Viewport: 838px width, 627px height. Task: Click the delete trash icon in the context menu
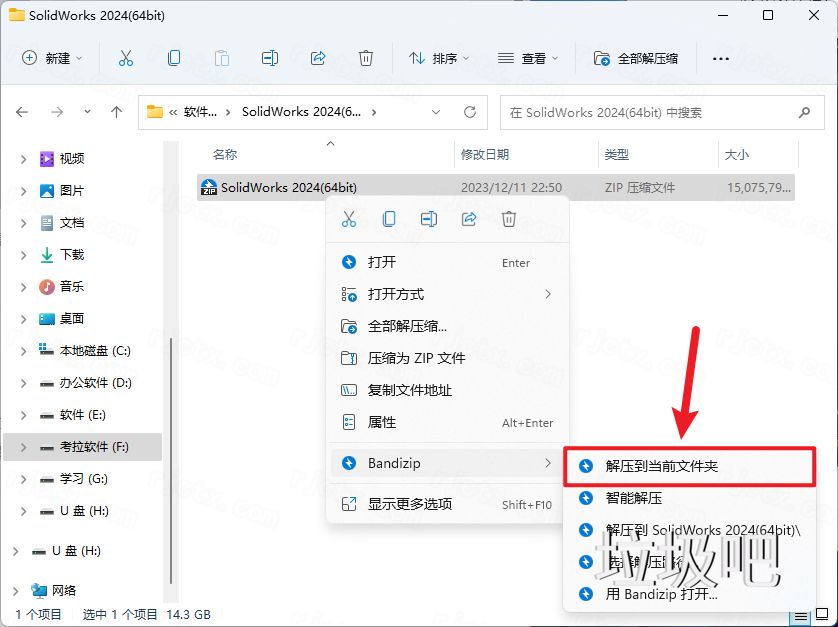click(509, 219)
